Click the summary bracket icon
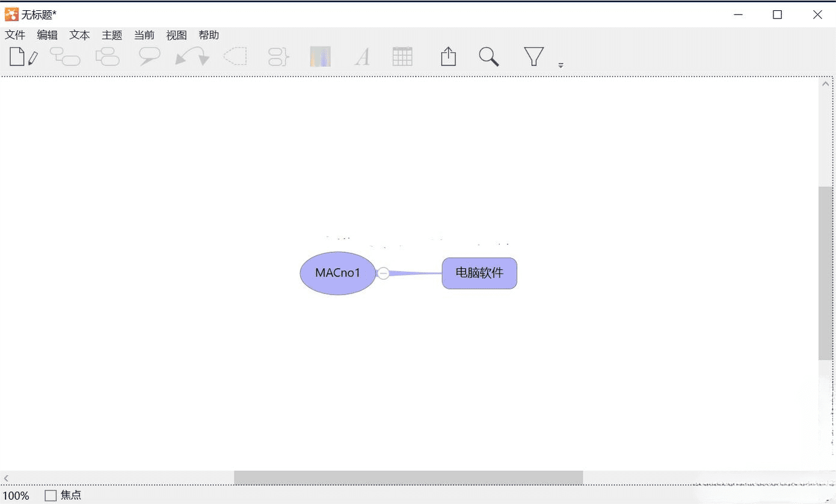Screen dimensions: 836x504 point(278,57)
